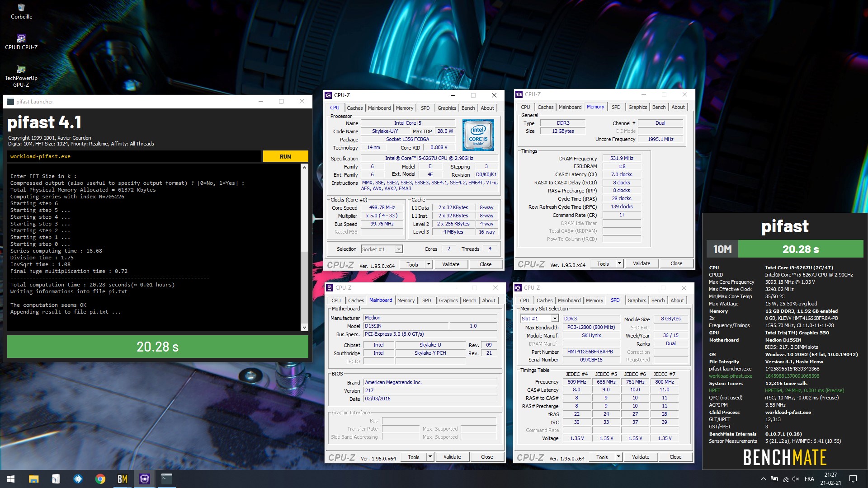Viewport: 868px width, 488px height.
Task: Click the 10M label in BenchMate panel
Action: (x=722, y=249)
